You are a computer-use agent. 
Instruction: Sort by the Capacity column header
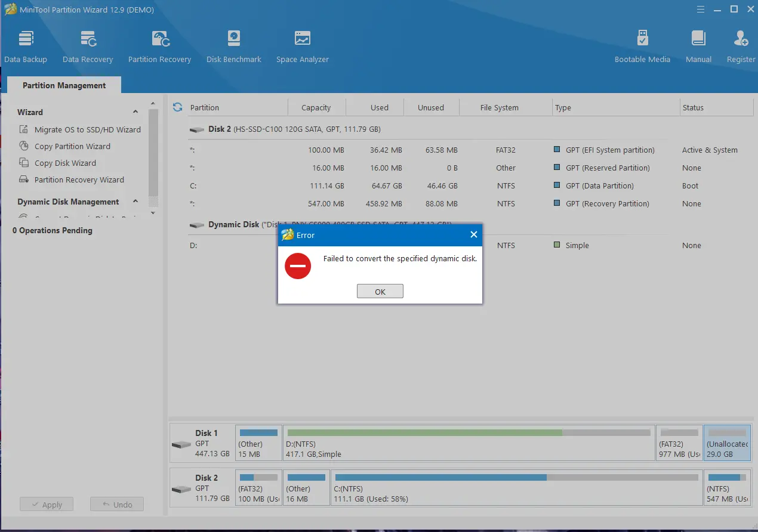coord(316,107)
